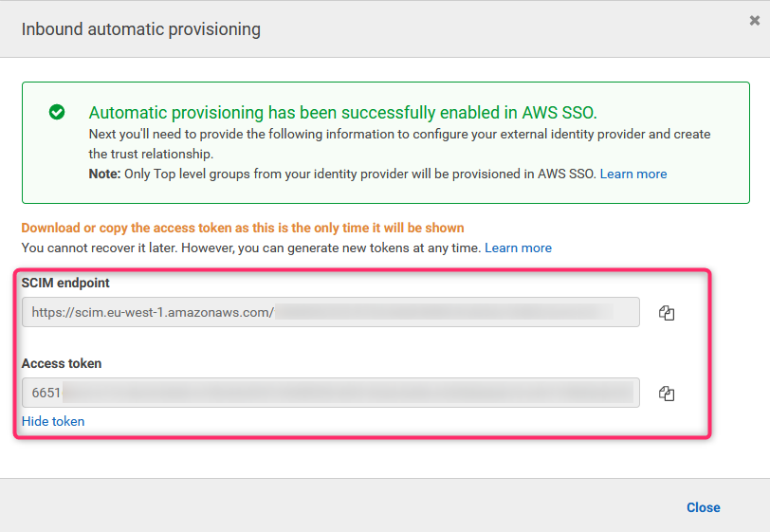This screenshot has width=770, height=532.
Task: Hide the access token
Action: [x=53, y=421]
